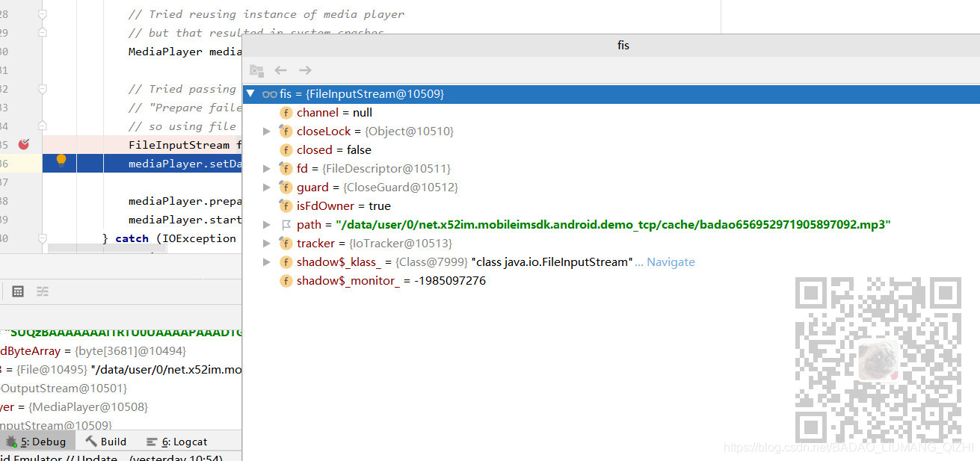Viewport: 980px width, 461px height.
Task: Toggle the orange breakpoint marker on line 36
Action: click(x=61, y=160)
